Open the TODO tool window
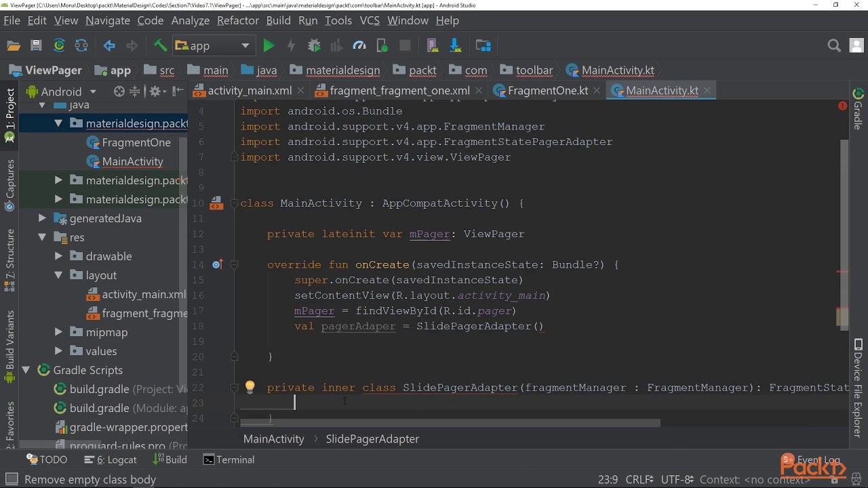The height and width of the screenshot is (488, 868). point(47,460)
